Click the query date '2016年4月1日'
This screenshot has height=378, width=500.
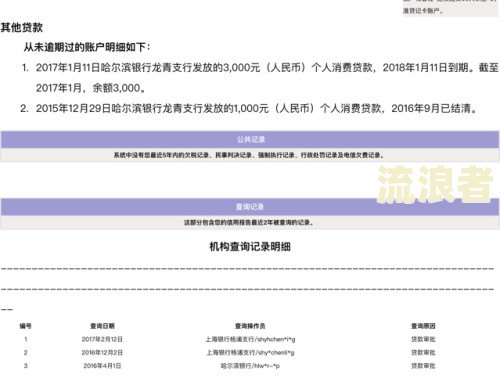pyautogui.click(x=102, y=366)
